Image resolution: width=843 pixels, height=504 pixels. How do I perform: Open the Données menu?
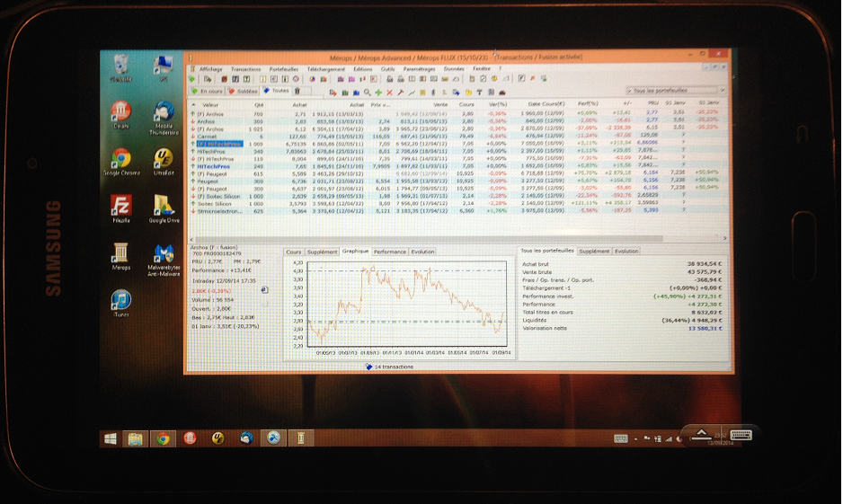pyautogui.click(x=454, y=69)
